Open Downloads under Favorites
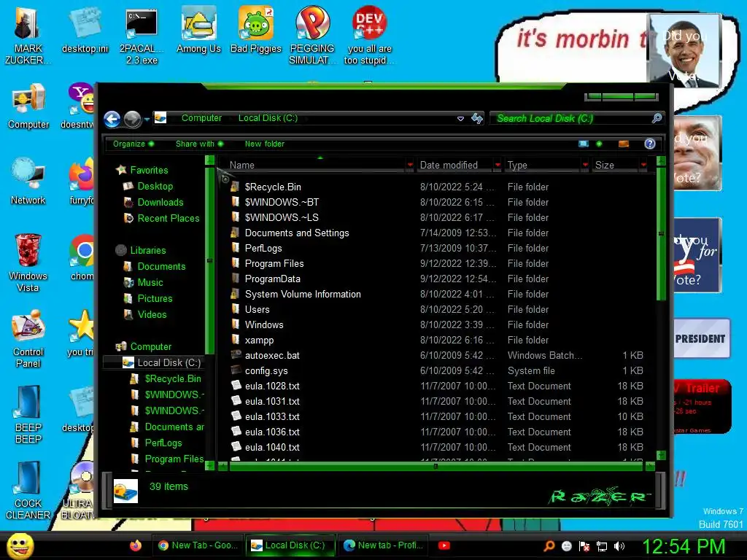 tap(160, 203)
